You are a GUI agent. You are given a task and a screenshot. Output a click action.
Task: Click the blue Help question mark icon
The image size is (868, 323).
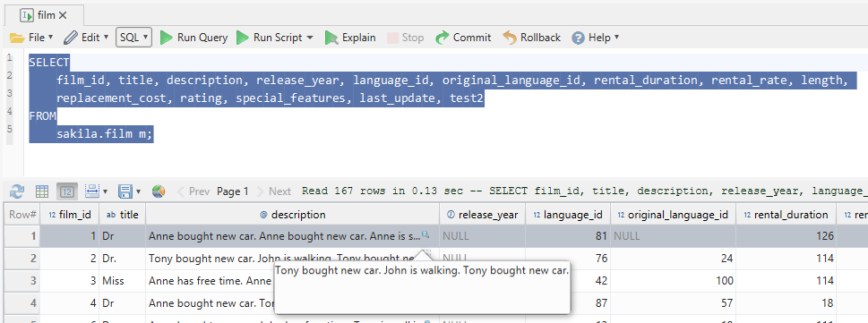[578, 38]
